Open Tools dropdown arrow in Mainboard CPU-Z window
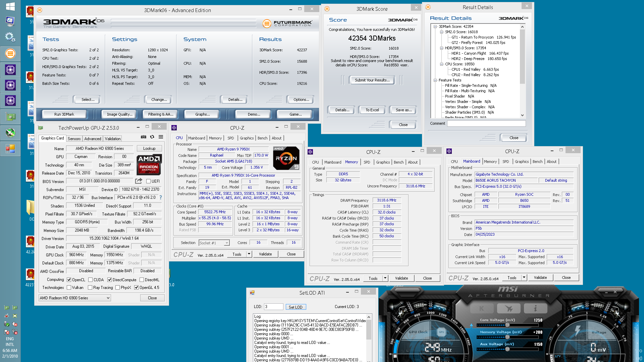 tap(524, 278)
